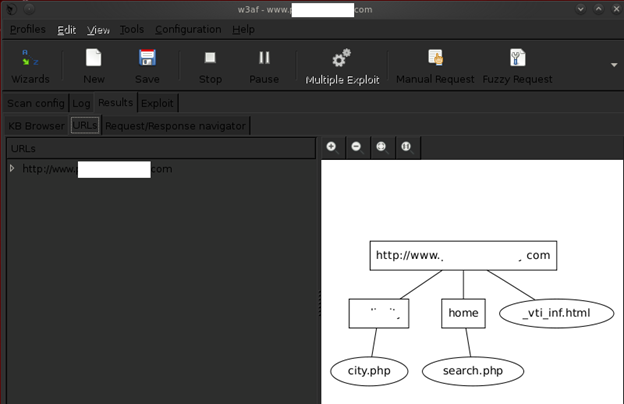
Task: Open the Fuzzy Request tool
Action: point(517,66)
